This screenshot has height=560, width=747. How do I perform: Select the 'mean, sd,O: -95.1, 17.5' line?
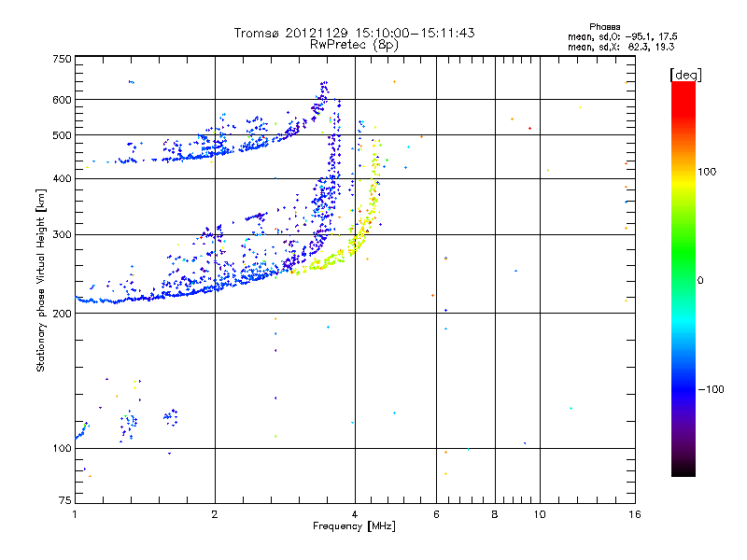pyautogui.click(x=622, y=36)
